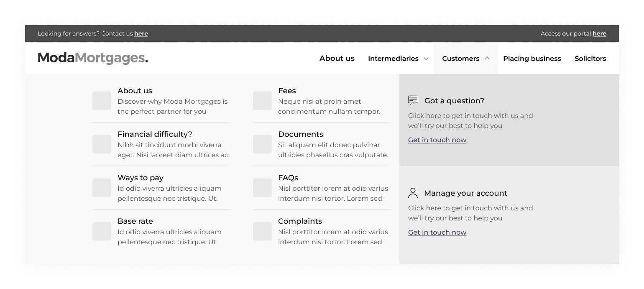Click the icon placeholder beside Documents
Viewport: 644px width, 289px height.
click(x=262, y=144)
